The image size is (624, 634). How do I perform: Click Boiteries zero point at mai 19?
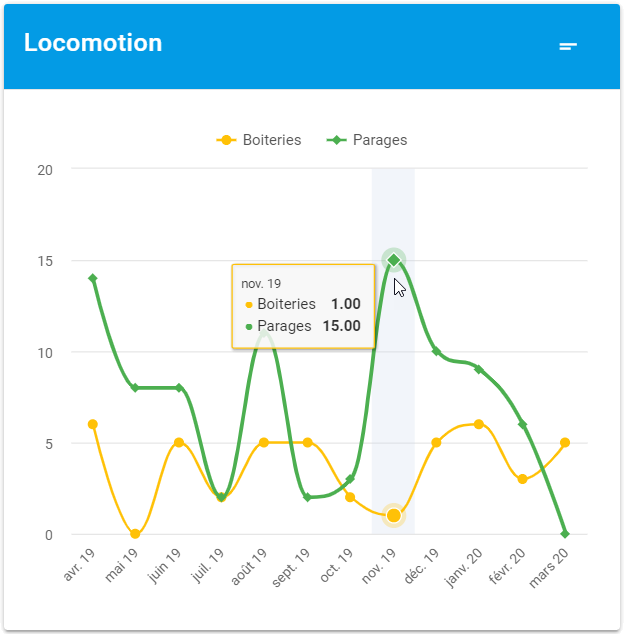click(x=135, y=534)
